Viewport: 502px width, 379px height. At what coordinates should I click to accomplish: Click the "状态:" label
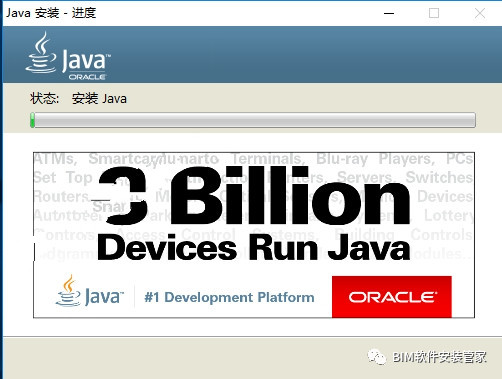pyautogui.click(x=44, y=99)
